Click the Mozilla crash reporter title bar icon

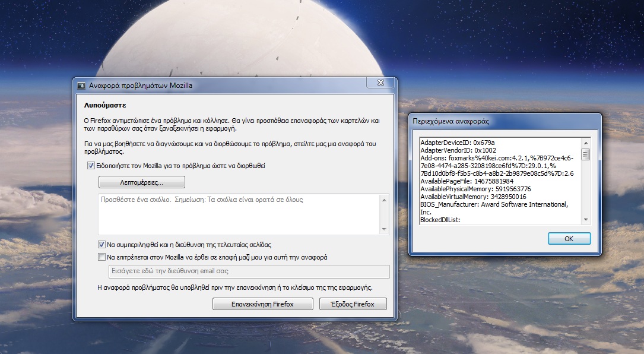pos(81,86)
